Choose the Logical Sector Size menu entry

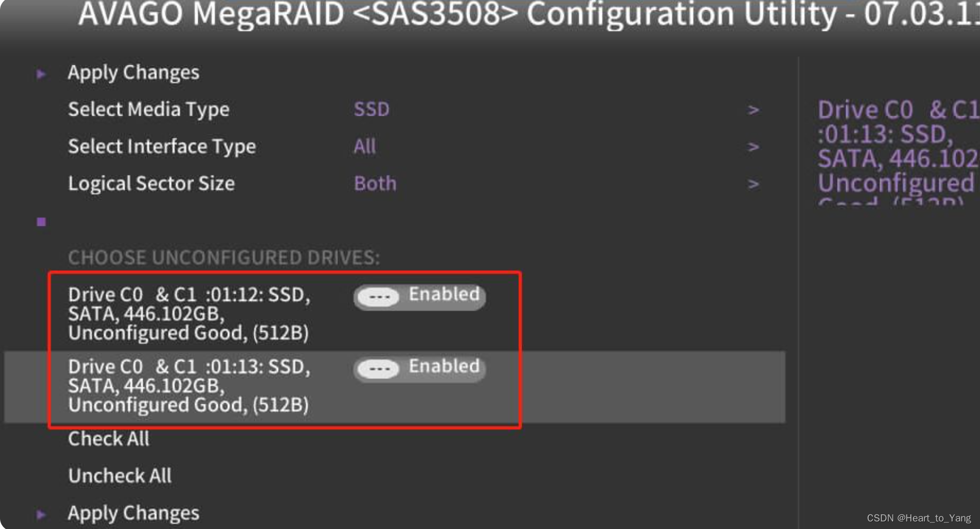[x=151, y=184]
